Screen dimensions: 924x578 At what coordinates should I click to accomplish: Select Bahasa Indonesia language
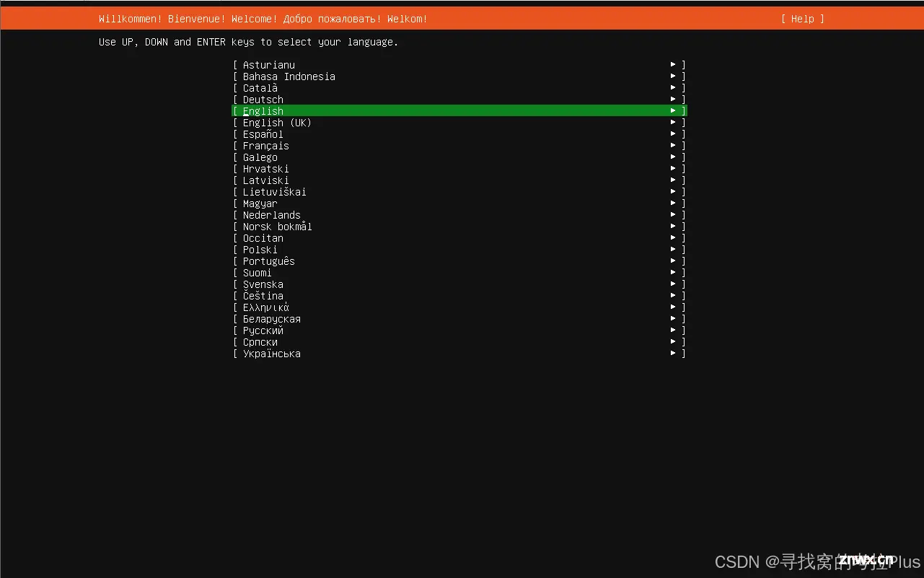point(459,76)
